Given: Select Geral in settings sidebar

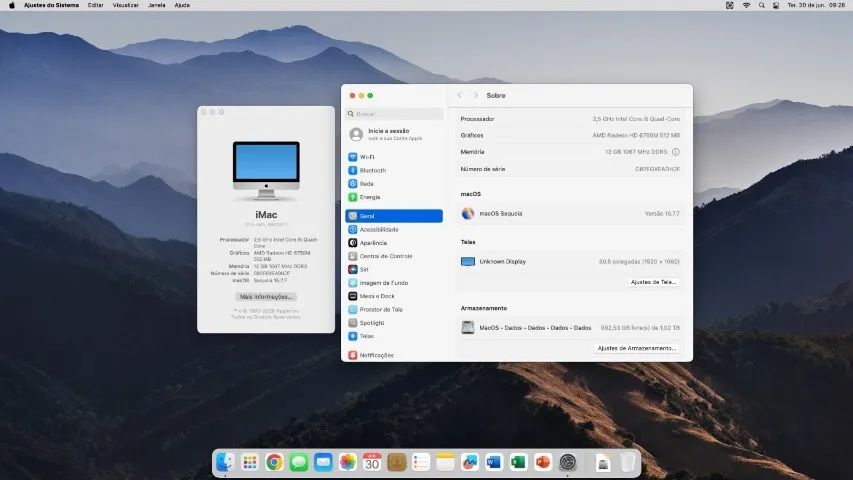Looking at the screenshot, I should click(394, 216).
